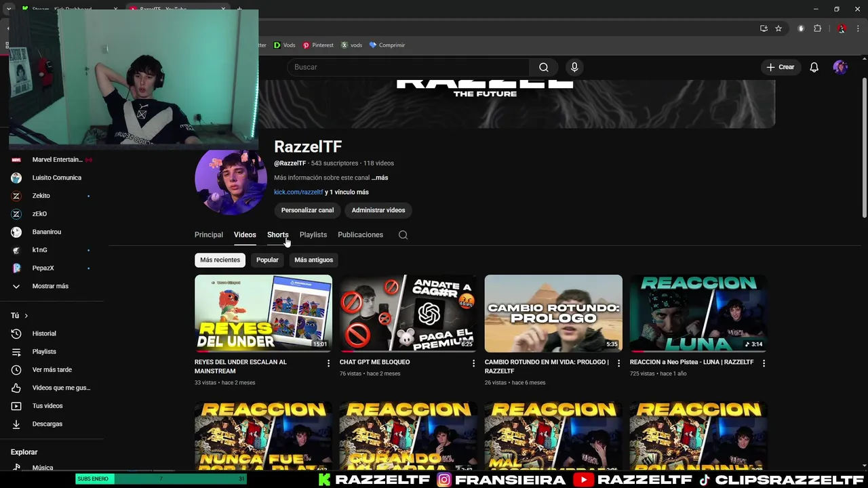Viewport: 868px width, 488px height.
Task: Play CAMBIO ROTUNDO: PROLOGO thumbnail
Action: pyautogui.click(x=553, y=313)
